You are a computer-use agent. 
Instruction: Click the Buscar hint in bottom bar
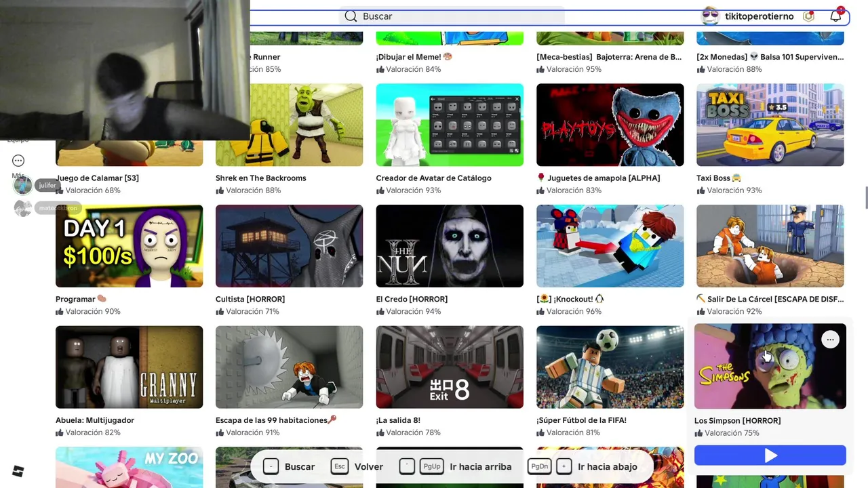coord(289,466)
